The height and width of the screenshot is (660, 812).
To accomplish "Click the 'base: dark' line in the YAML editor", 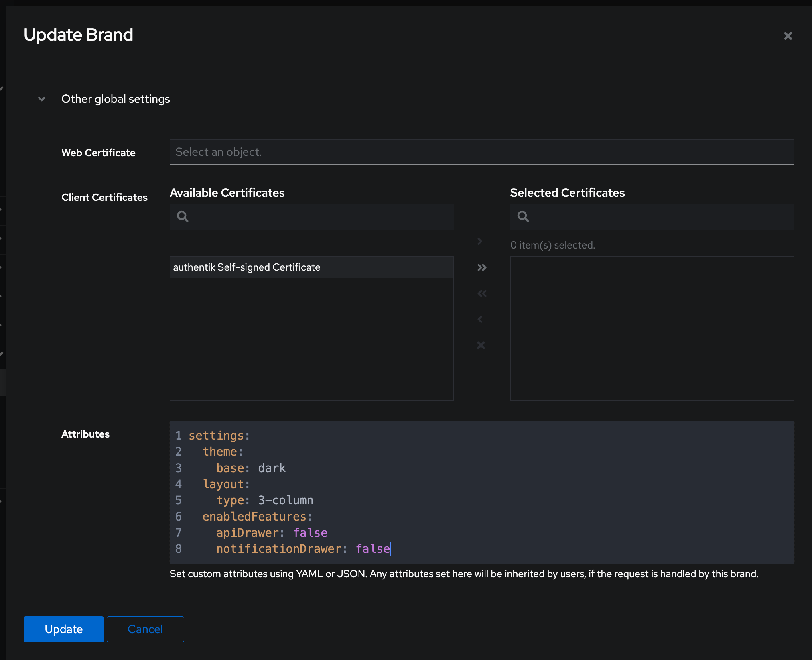I will click(252, 468).
